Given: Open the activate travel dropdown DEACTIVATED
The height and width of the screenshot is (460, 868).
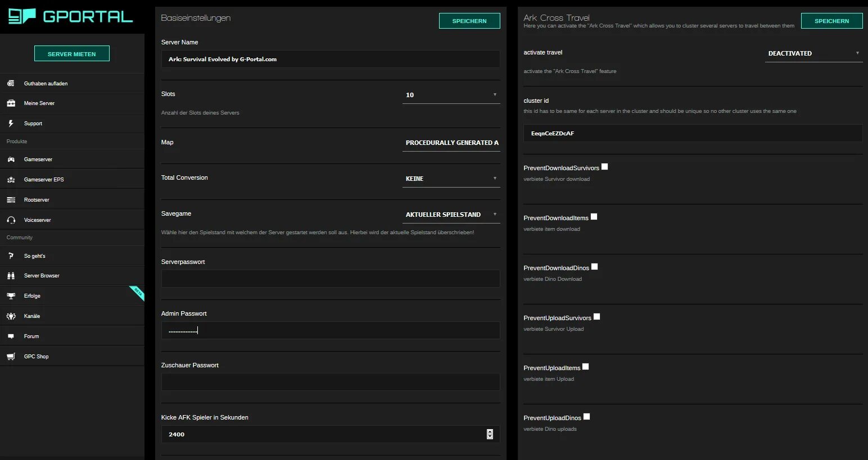Looking at the screenshot, I should 813,53.
